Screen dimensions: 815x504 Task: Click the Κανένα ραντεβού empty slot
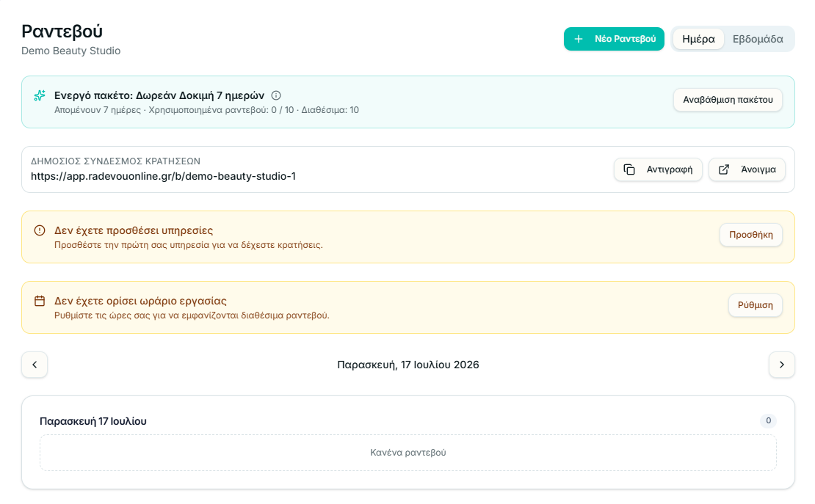click(408, 453)
